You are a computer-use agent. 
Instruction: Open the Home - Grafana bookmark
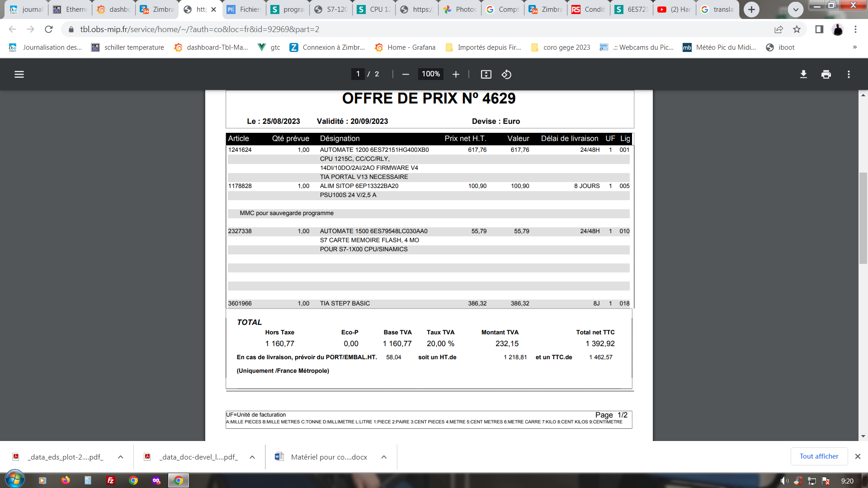coord(405,47)
